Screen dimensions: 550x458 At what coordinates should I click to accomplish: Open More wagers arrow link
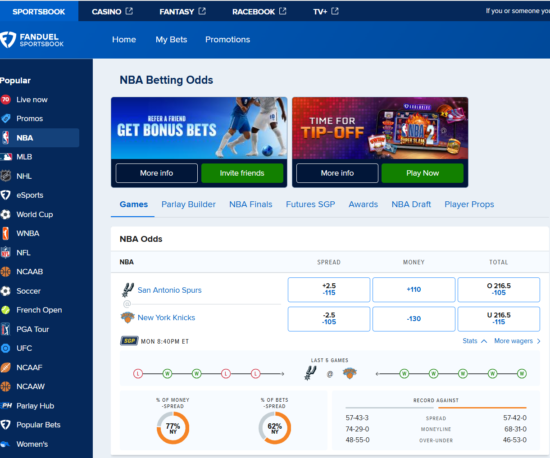tap(517, 341)
